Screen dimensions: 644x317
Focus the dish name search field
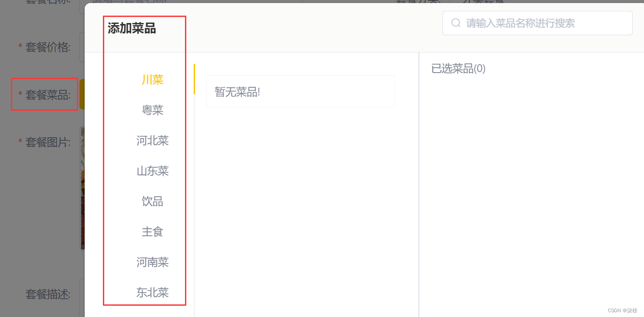pos(537,23)
